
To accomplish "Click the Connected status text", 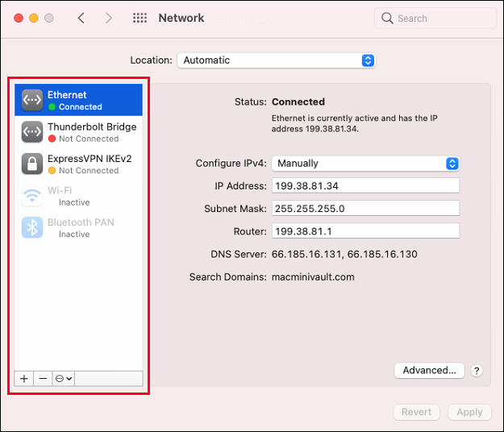I will pyautogui.click(x=298, y=102).
